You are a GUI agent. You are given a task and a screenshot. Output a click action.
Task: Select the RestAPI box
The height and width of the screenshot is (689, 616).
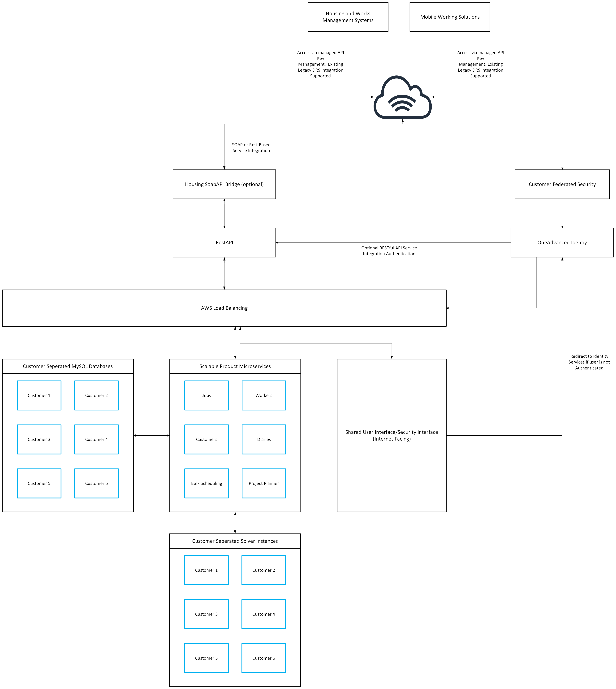224,242
